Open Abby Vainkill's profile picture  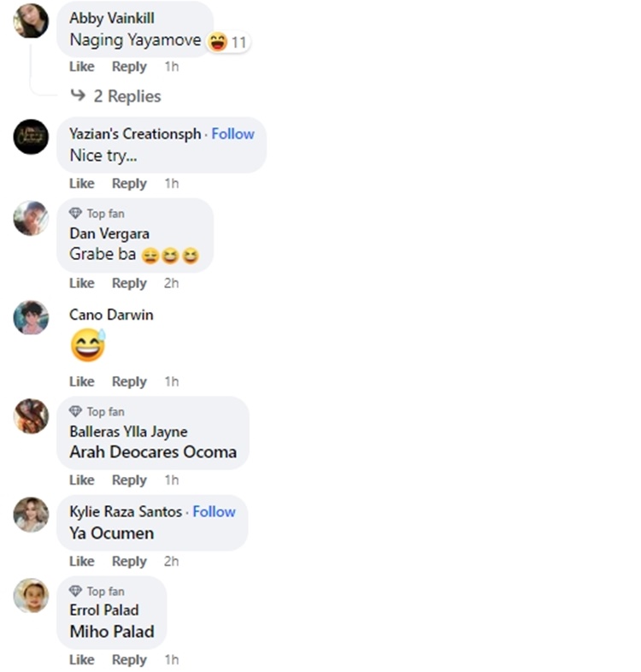pos(31,21)
